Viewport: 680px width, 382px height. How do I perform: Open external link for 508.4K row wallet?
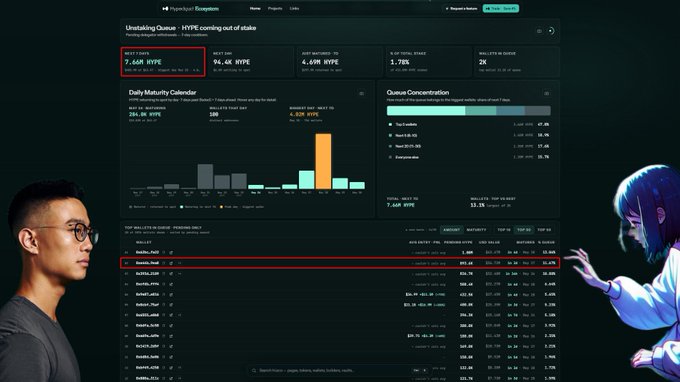point(171,284)
